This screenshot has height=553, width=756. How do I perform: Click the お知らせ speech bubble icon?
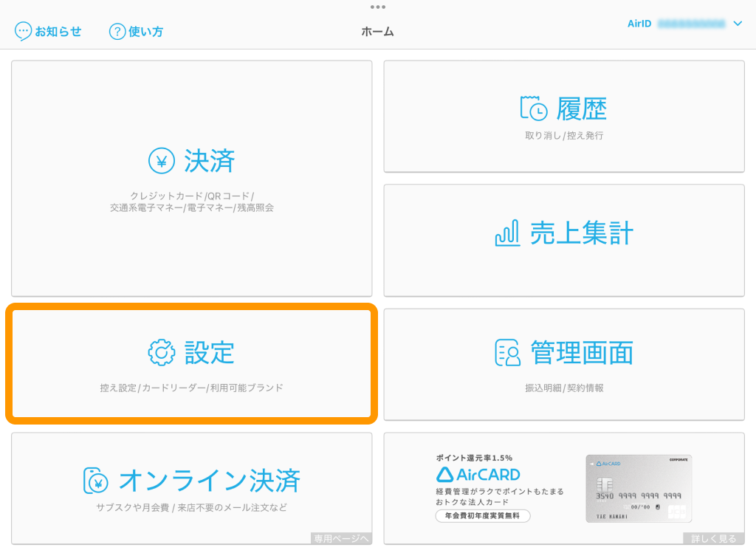tap(24, 32)
